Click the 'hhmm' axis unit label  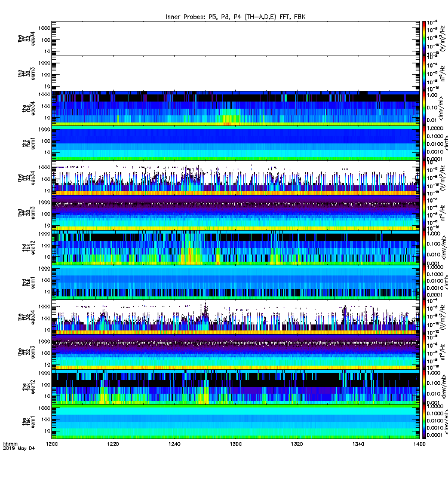click(x=10, y=444)
